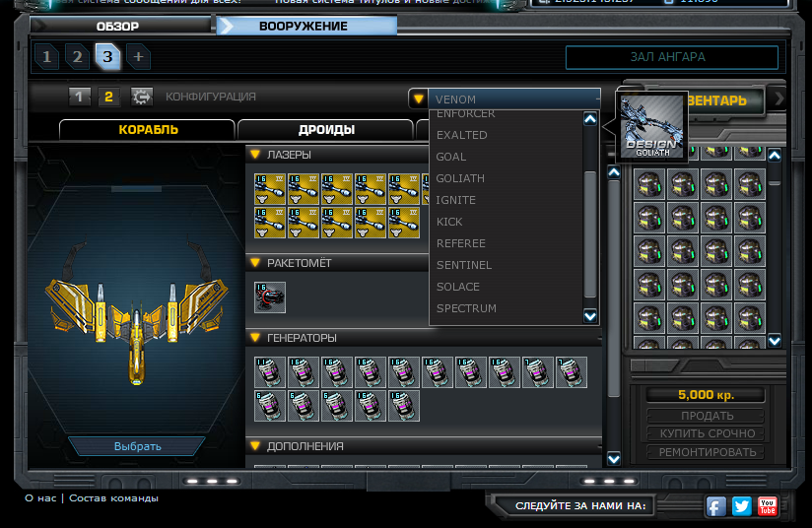This screenshot has height=528, width=812.
Task: Click design list scroll down arrow
Action: point(590,316)
